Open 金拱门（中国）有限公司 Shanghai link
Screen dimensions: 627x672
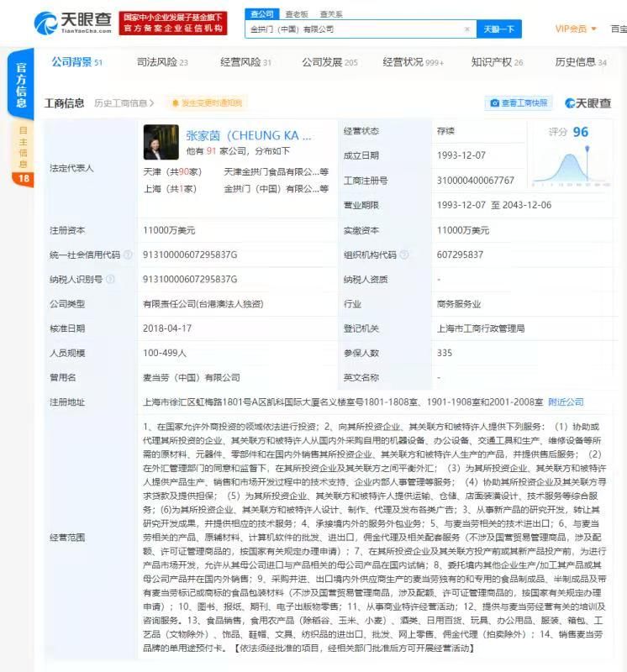pyautogui.click(x=276, y=188)
